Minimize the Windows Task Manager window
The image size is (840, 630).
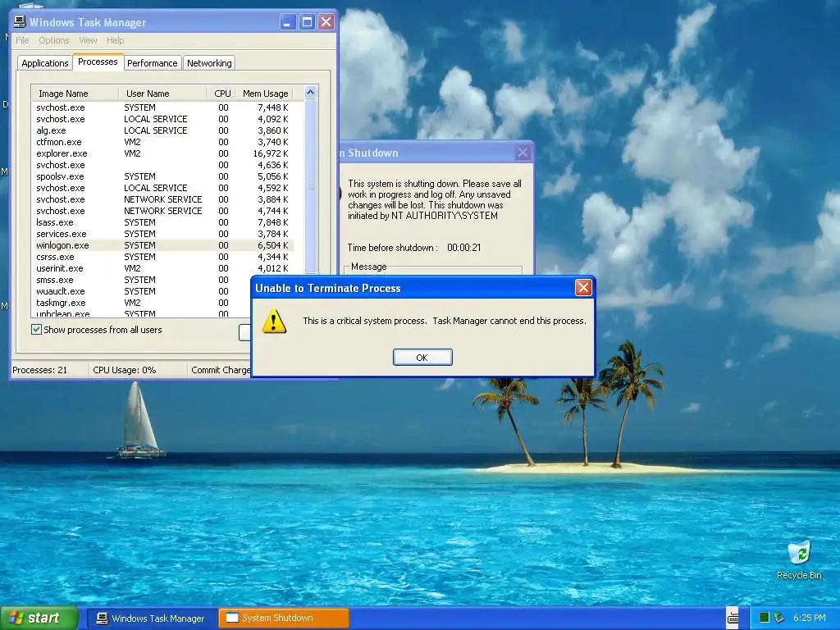tap(288, 22)
